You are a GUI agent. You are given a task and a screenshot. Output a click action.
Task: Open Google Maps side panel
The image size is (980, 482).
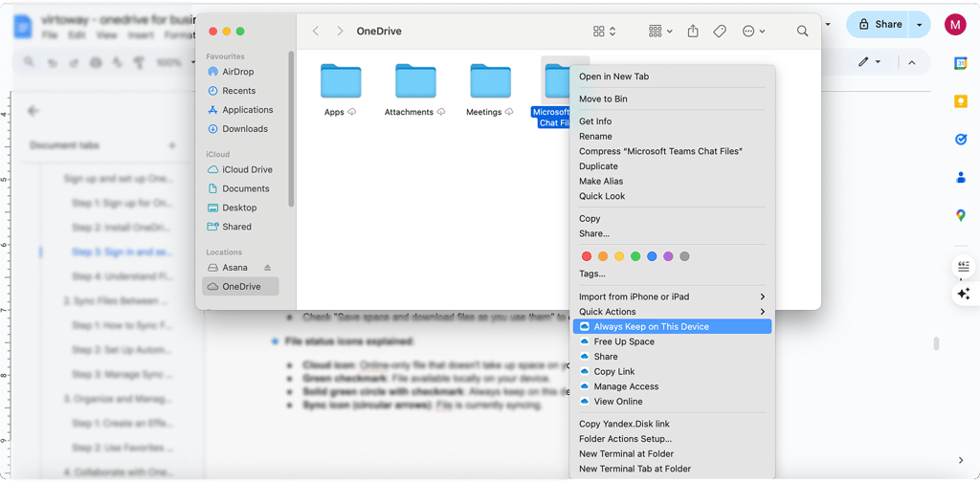point(961,216)
